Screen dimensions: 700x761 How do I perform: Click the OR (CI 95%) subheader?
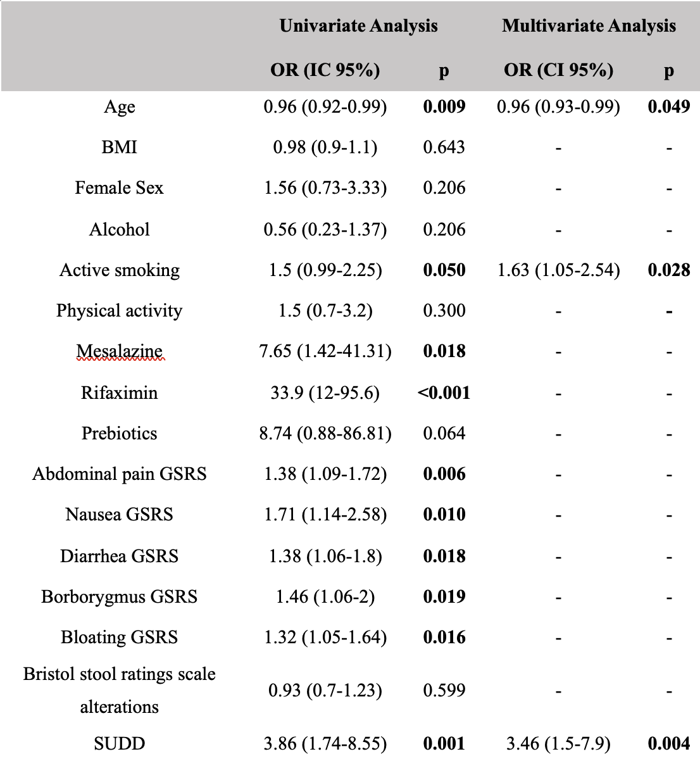coord(558,70)
